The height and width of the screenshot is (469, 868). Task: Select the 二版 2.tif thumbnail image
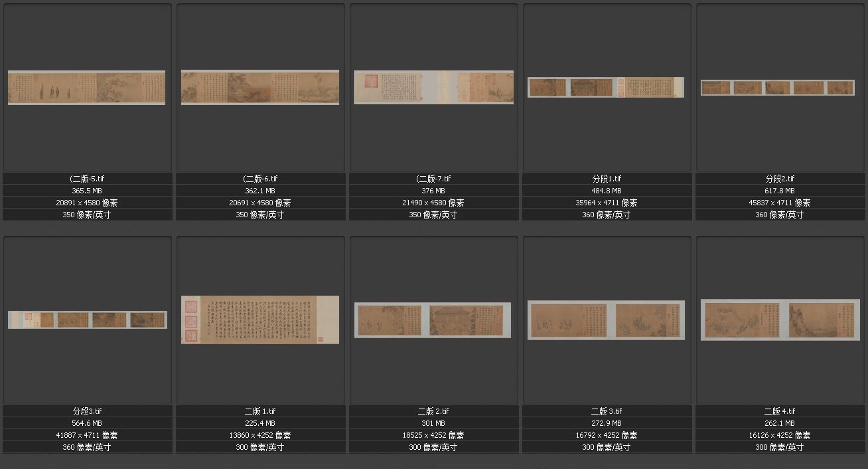pos(433,320)
